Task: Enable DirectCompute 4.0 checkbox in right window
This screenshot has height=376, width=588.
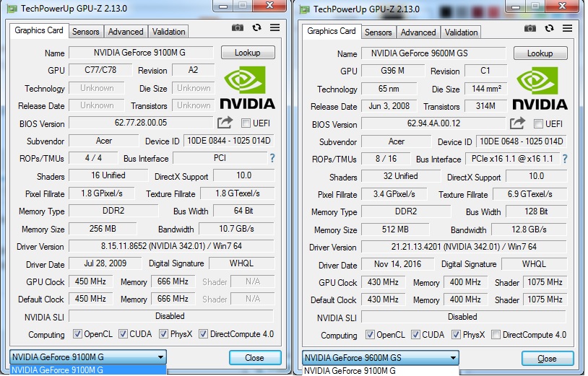Action: pos(496,335)
